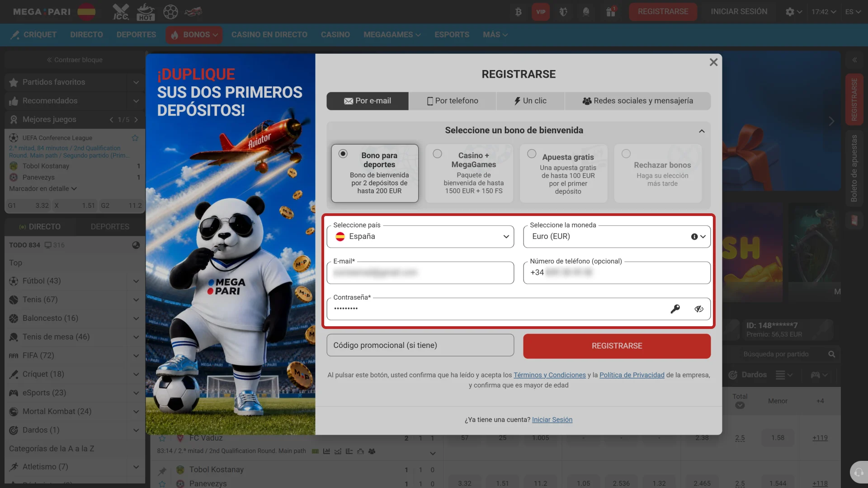
Task: Click Contraer bloque in sidebar
Action: [x=75, y=60]
